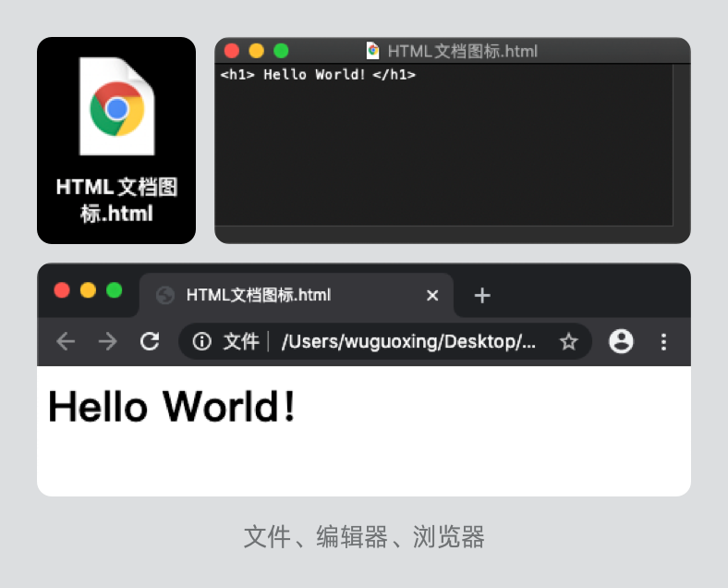Click the globe favicon on the browser tab

(165, 296)
